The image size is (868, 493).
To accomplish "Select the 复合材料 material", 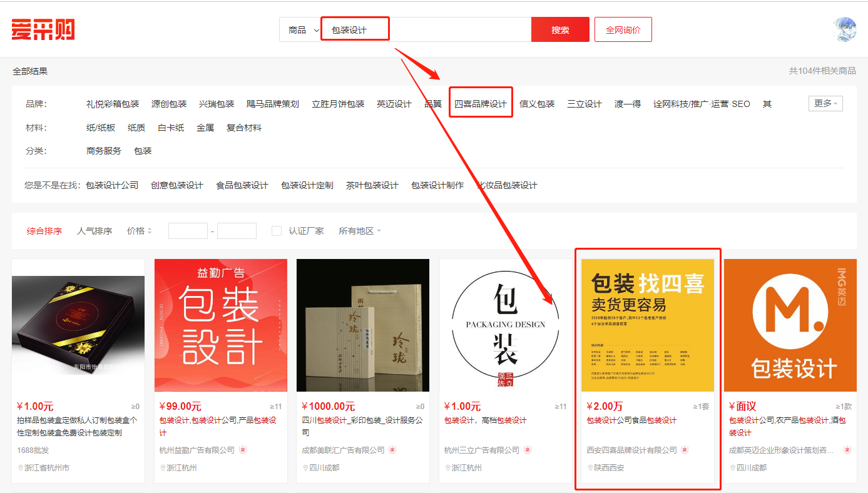I will click(x=244, y=128).
